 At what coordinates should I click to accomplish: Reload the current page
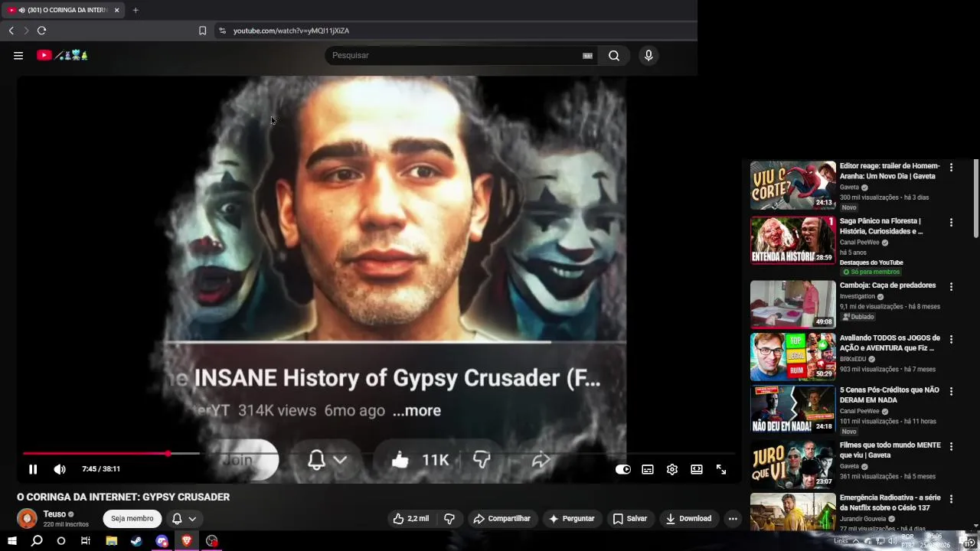41,31
